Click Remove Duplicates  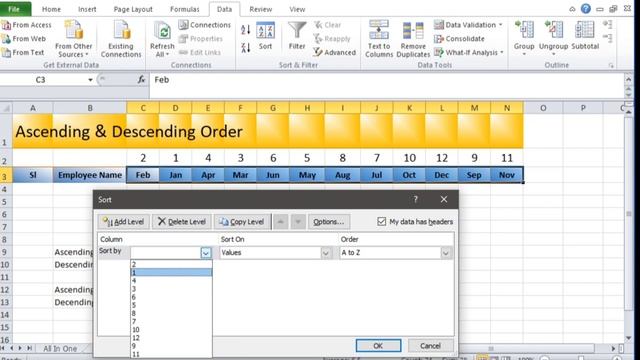(x=413, y=39)
